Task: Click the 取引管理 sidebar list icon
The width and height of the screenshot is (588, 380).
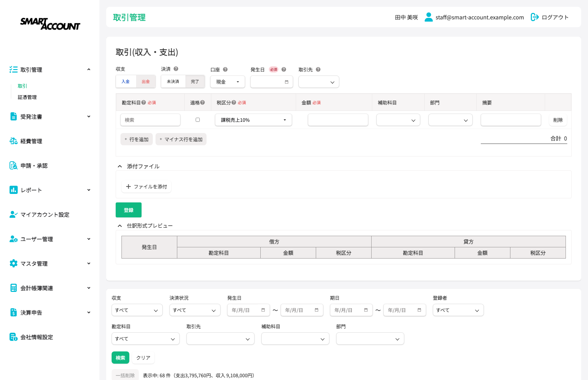Action: tap(14, 69)
